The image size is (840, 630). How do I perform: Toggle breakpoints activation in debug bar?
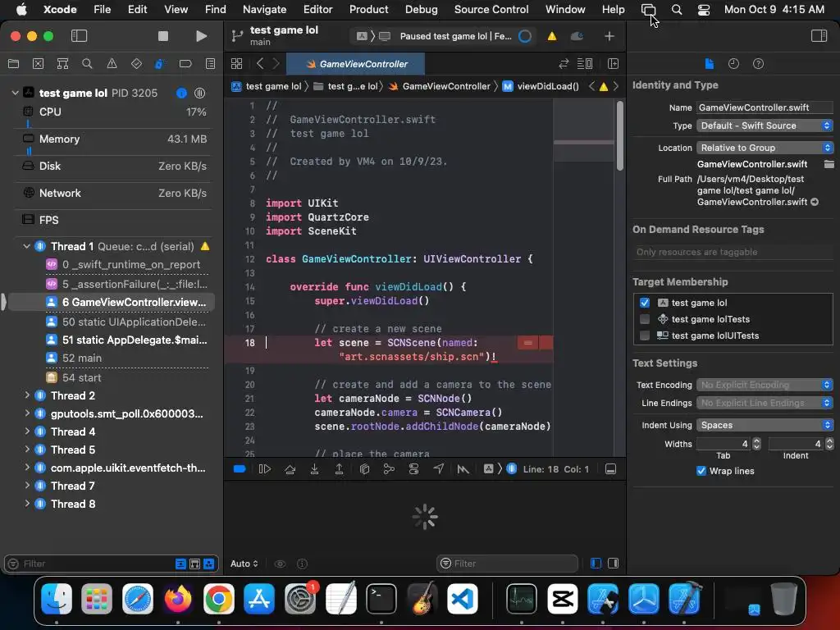click(240, 469)
